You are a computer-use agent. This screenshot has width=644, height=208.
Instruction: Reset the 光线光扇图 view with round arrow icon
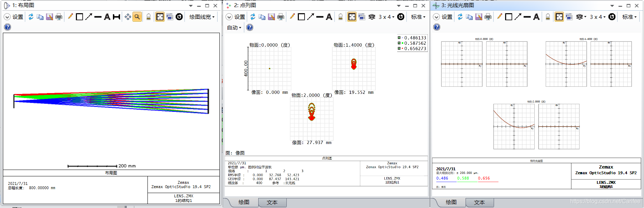click(x=612, y=17)
